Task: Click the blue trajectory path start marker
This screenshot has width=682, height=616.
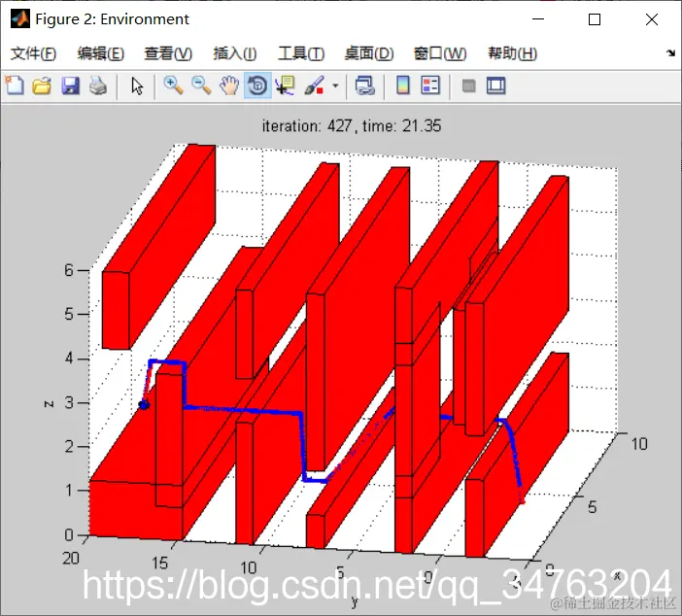Action: [x=144, y=405]
